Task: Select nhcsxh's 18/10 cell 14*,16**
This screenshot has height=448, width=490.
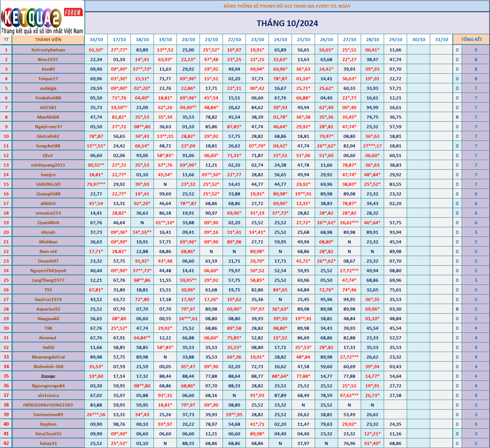Action: (142, 232)
